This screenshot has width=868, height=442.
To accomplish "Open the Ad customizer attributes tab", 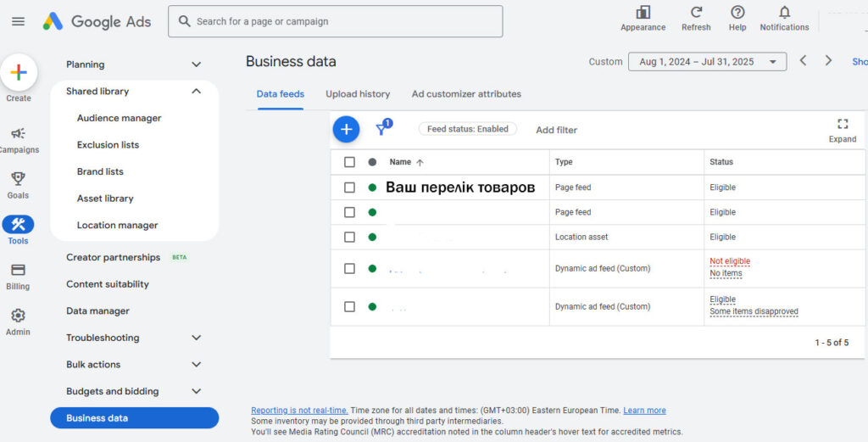I will [x=466, y=94].
